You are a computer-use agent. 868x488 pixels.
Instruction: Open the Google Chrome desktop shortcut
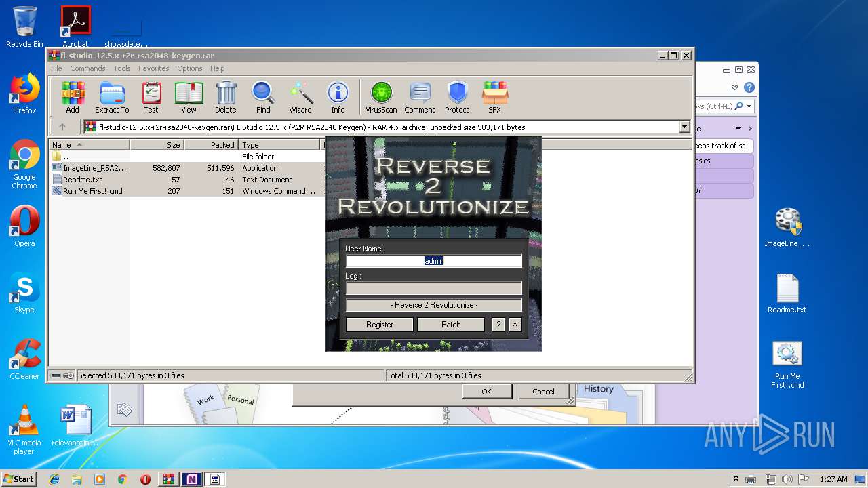24,164
